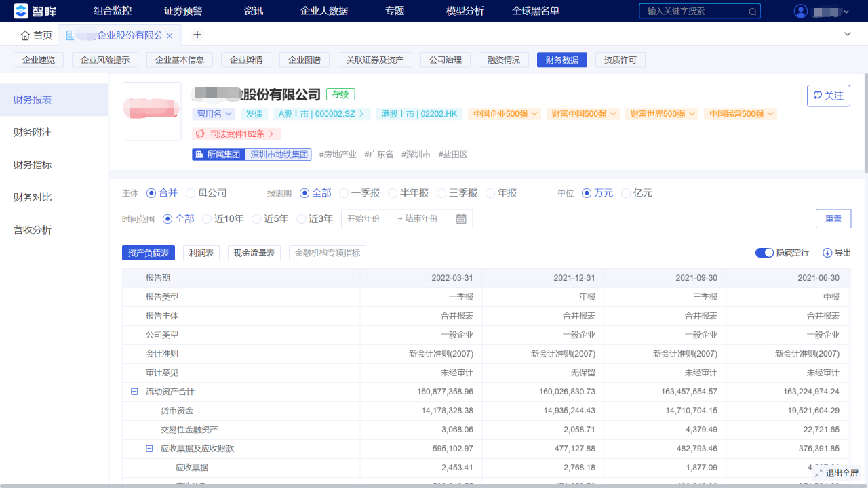
Task: Select 半年报 radio button
Action: coord(393,193)
